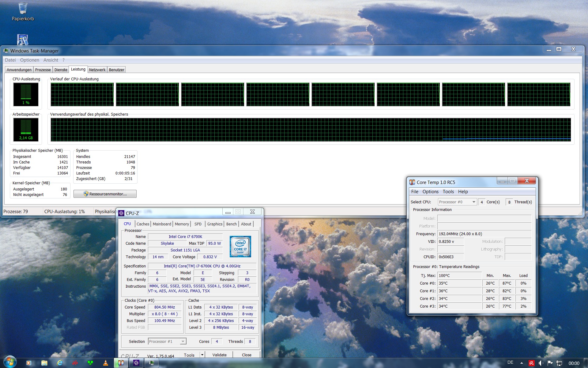
Task: Open the Avira antivirus tray icon
Action: coord(531,363)
